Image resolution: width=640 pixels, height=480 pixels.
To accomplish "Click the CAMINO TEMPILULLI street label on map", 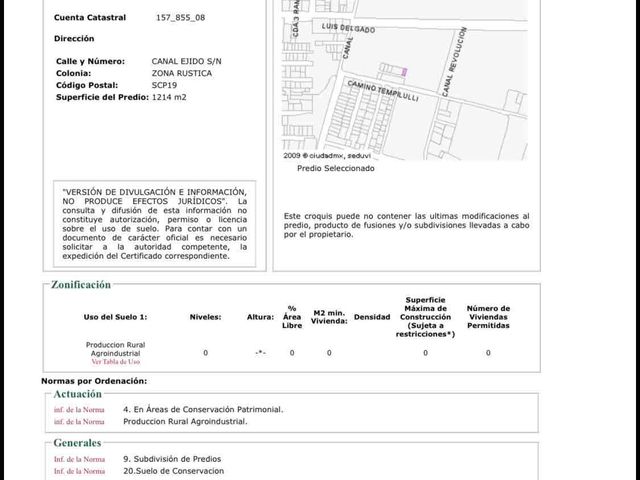I will 383,91.
